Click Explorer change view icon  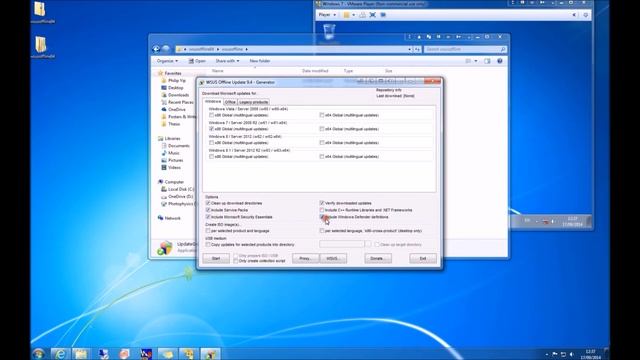pyautogui.click(x=468, y=61)
